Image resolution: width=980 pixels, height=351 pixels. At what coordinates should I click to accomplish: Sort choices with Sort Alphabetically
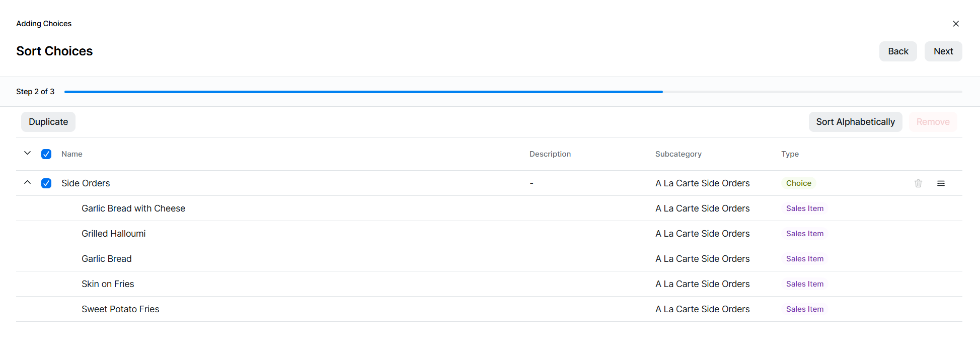(855, 122)
